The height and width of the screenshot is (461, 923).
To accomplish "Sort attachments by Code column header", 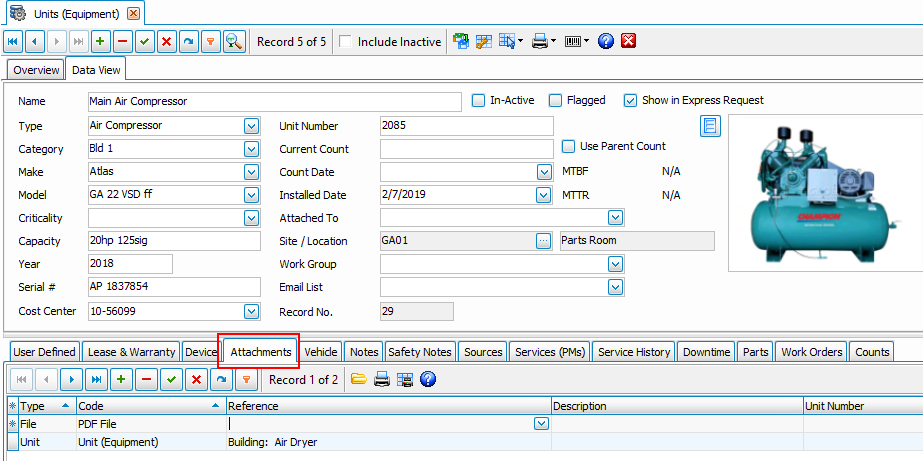I will point(151,406).
